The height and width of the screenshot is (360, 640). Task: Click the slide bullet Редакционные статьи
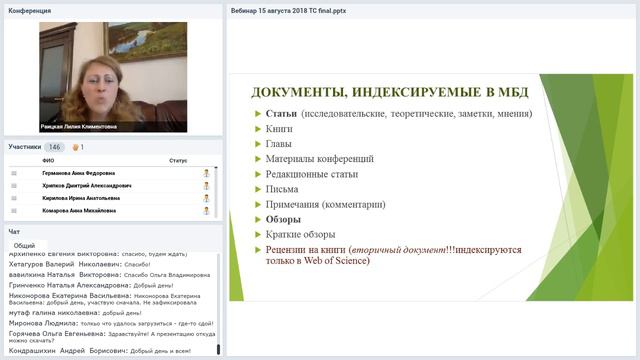(312, 174)
